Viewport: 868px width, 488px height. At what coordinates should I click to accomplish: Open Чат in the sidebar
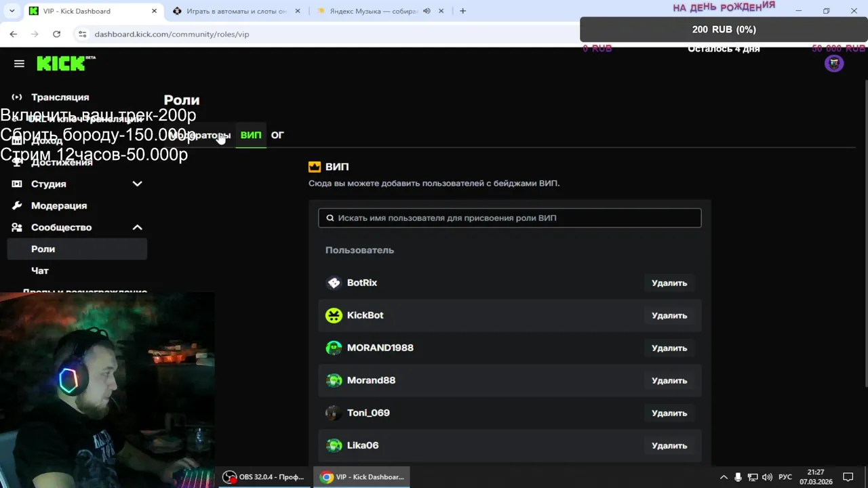click(40, 270)
